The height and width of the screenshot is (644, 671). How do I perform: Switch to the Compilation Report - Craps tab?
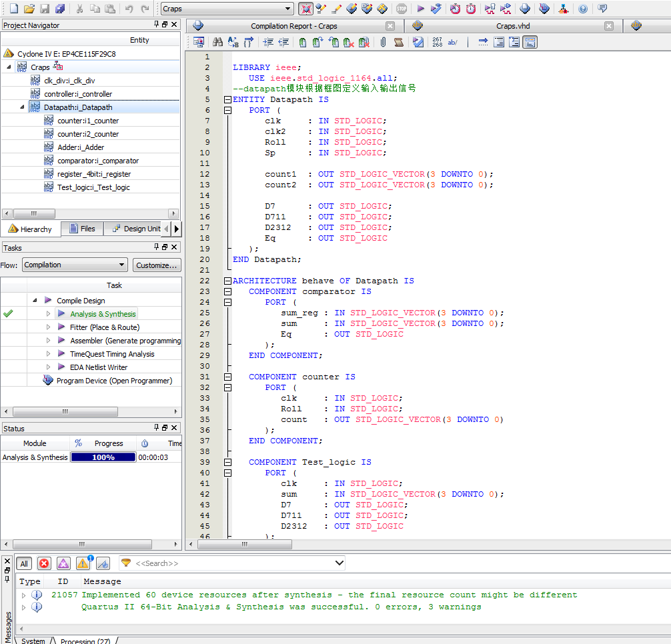tap(293, 26)
